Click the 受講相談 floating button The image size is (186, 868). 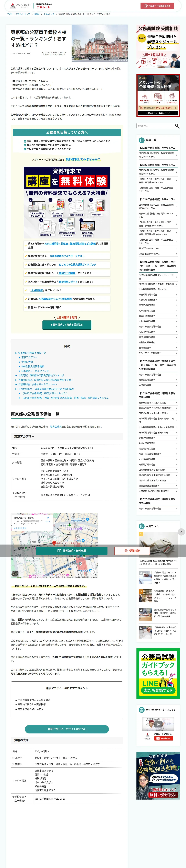[132, 551]
